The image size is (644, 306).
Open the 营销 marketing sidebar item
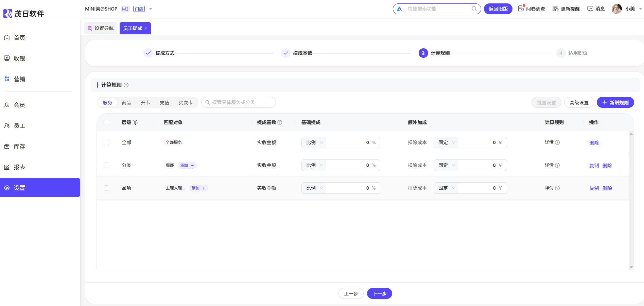coord(40,79)
